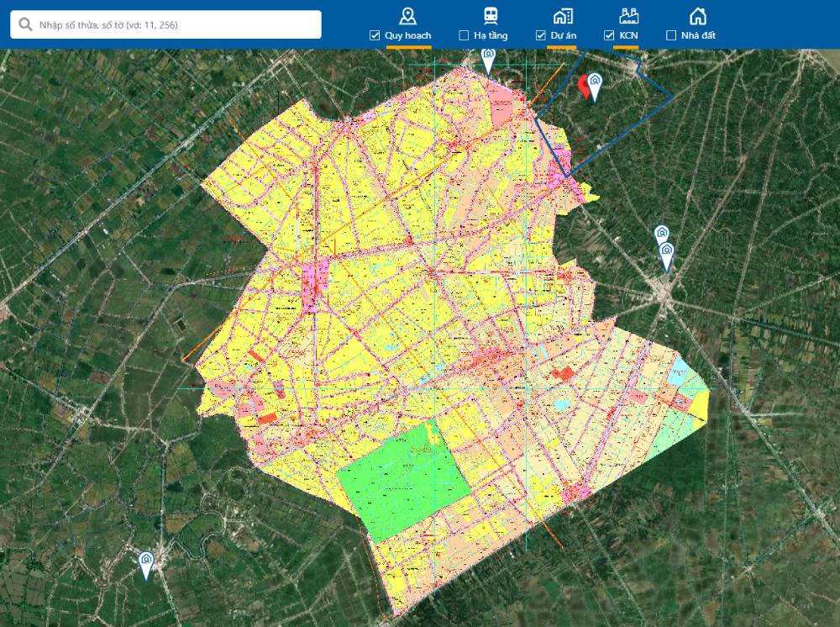This screenshot has height=627, width=840.
Task: Select the Hạ tầng label
Action: pos(491,35)
